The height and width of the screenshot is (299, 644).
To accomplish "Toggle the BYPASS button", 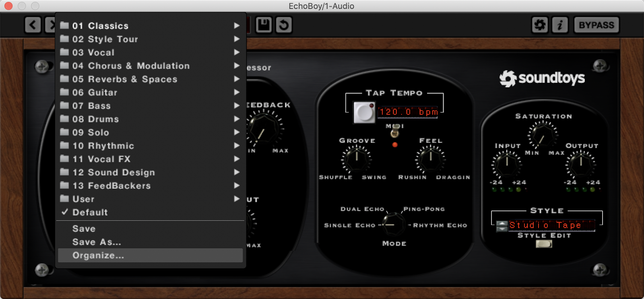I will (x=597, y=25).
